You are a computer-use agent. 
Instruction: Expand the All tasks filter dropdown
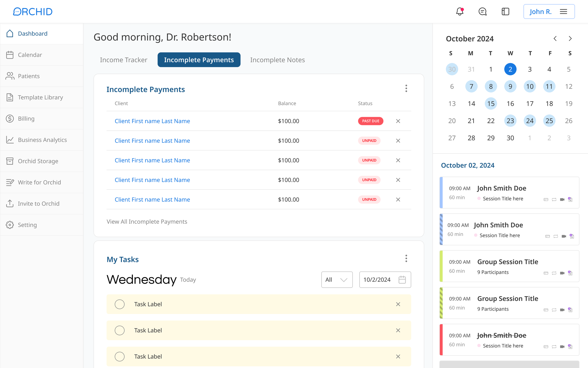tap(337, 279)
